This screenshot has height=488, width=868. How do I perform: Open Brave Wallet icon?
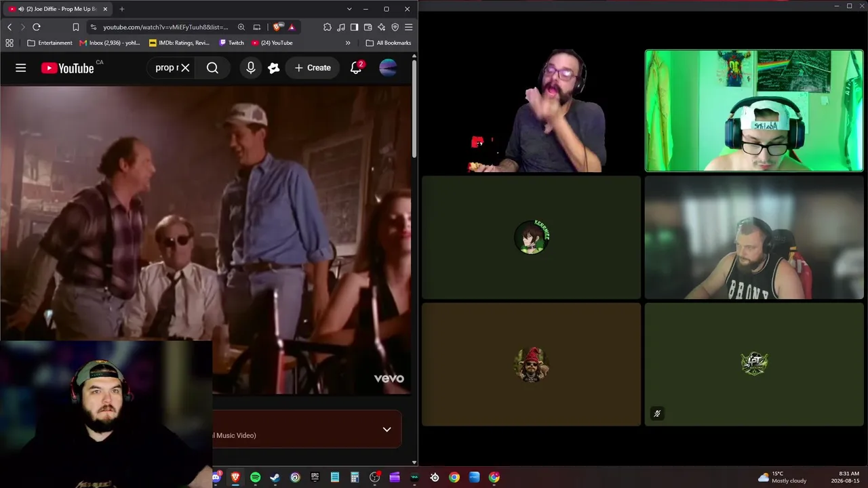click(x=368, y=27)
